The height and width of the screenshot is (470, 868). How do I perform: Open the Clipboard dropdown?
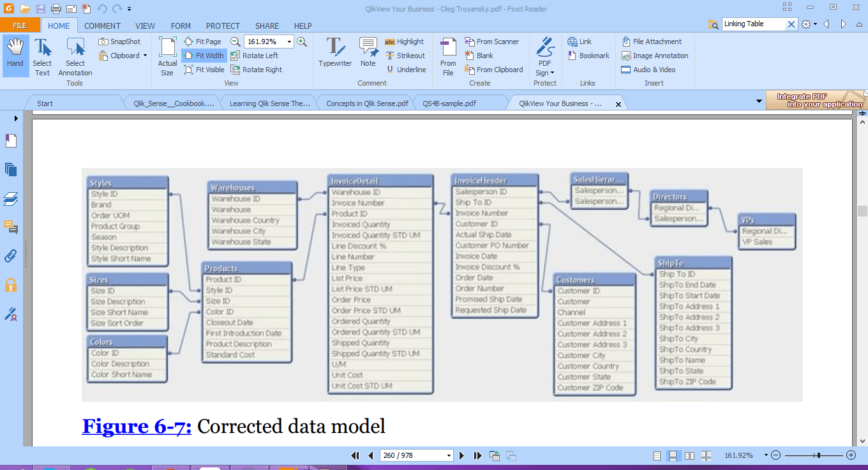[144, 56]
